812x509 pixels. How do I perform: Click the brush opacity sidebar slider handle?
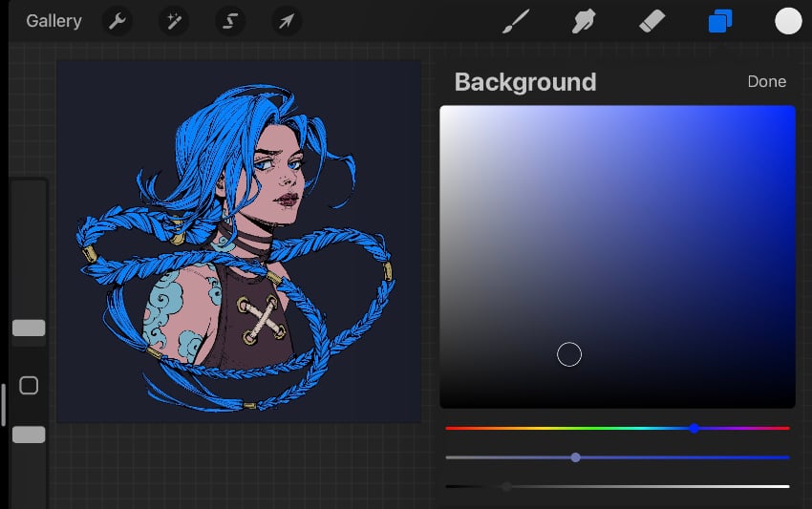[x=29, y=435]
